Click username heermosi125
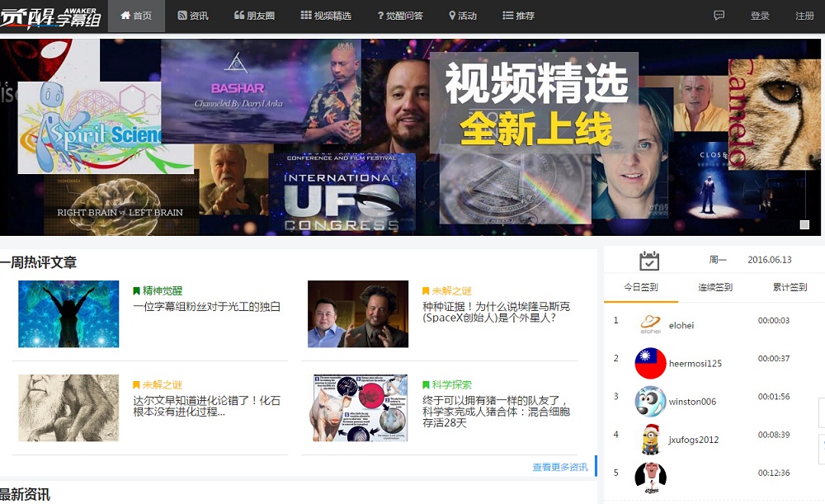 pos(695,364)
